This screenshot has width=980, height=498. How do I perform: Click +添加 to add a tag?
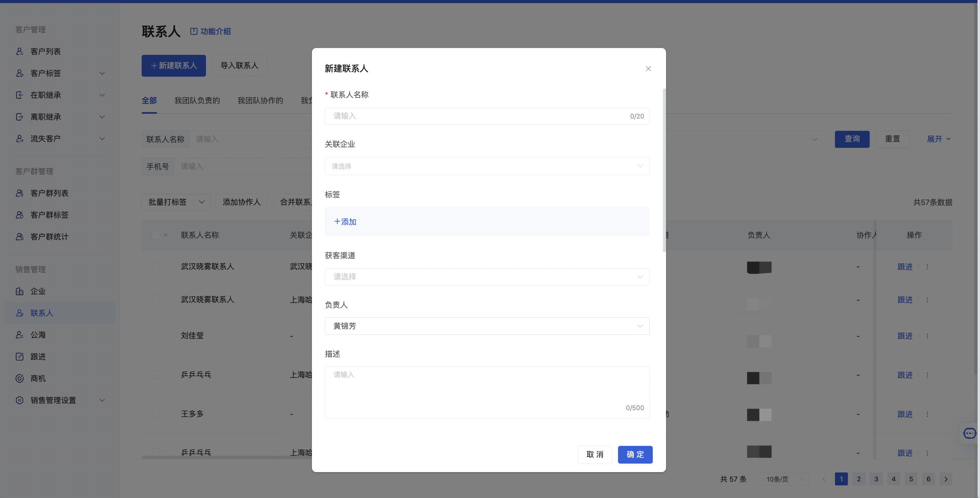(345, 222)
